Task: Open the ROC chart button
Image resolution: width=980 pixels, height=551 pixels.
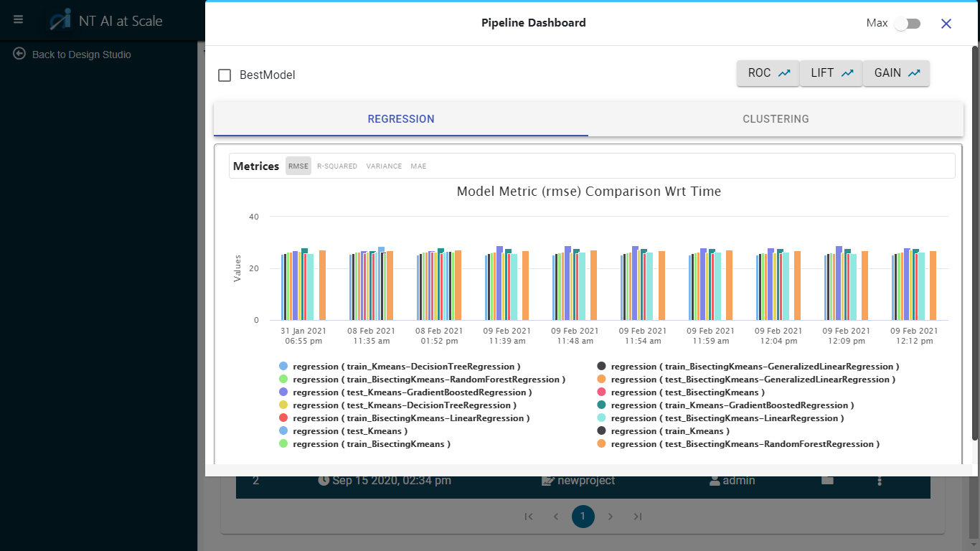Action: [x=768, y=73]
